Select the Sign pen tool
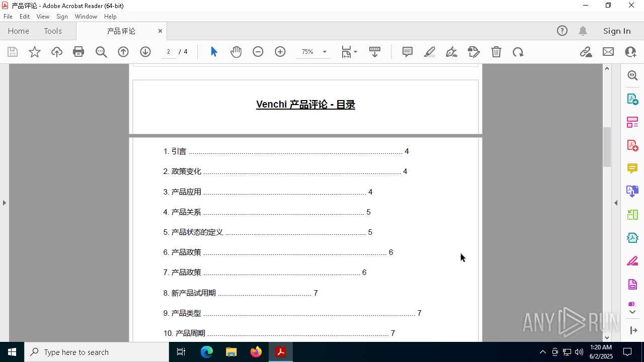 452,52
